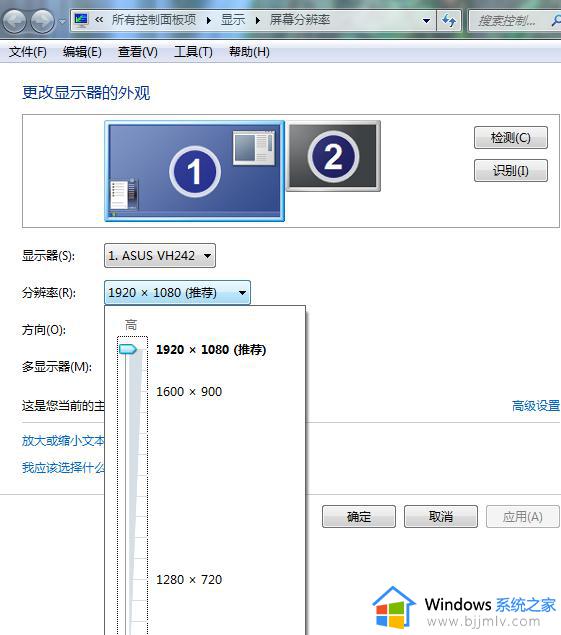Click the 检测(C) detect button

(x=510, y=138)
